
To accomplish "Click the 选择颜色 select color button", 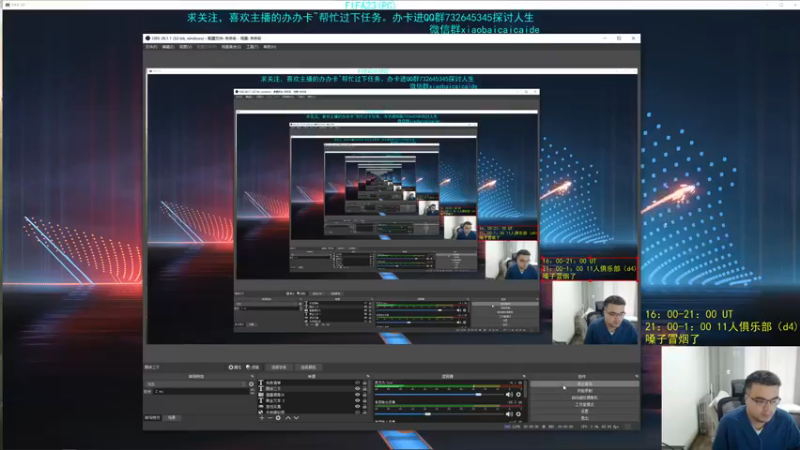I will pyautogui.click(x=308, y=367).
